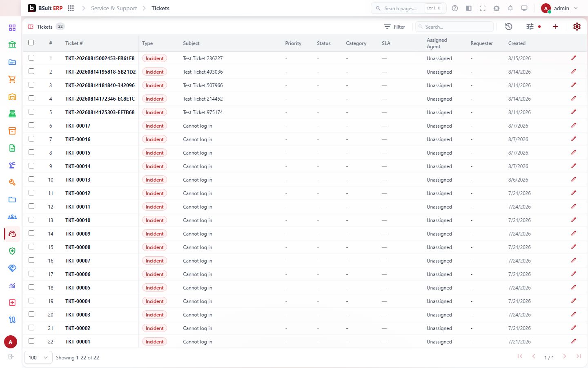This screenshot has height=368, width=588.
Task: Open the help question mark icon
Action: pyautogui.click(x=455, y=8)
